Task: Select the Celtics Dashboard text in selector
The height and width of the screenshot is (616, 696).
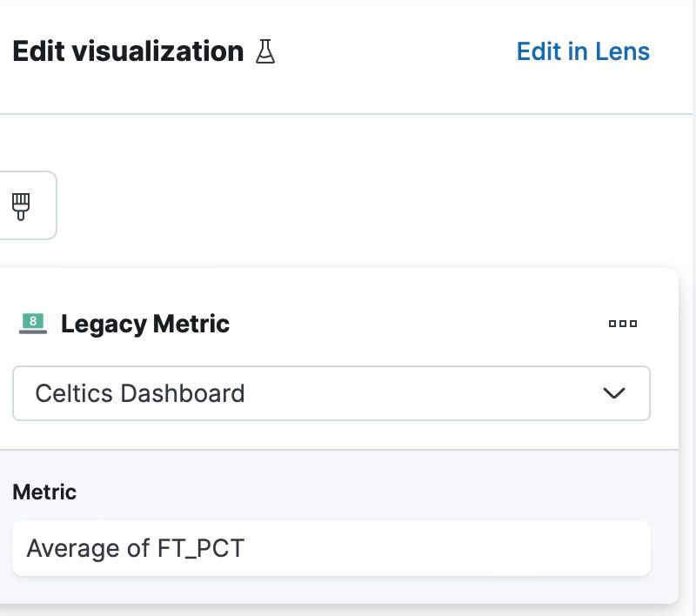Action: pos(139,393)
